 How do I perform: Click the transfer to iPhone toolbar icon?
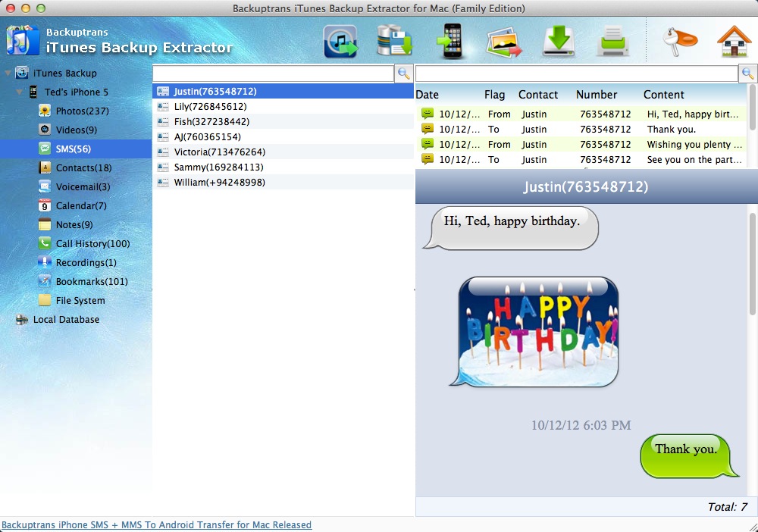[x=449, y=41]
